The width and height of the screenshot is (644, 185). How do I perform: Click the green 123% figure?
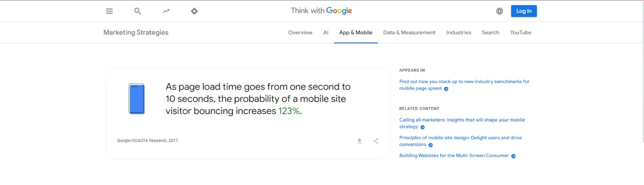point(289,111)
